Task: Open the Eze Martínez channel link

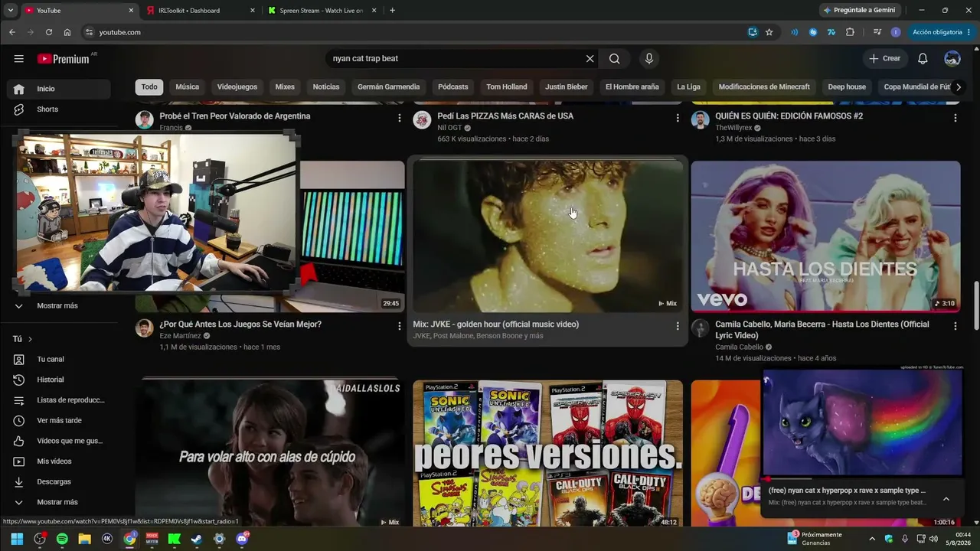Action: [180, 336]
